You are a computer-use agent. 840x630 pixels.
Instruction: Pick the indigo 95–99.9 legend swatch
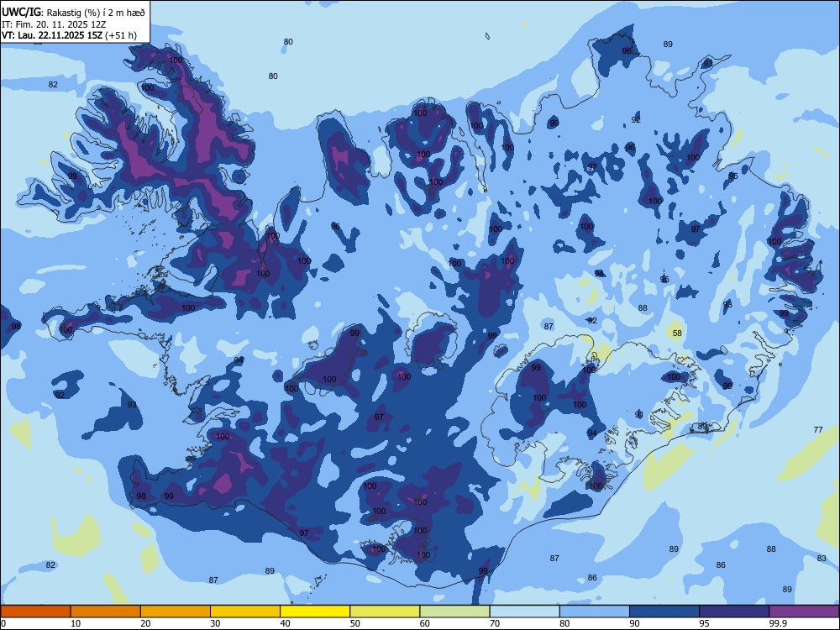[734, 612]
